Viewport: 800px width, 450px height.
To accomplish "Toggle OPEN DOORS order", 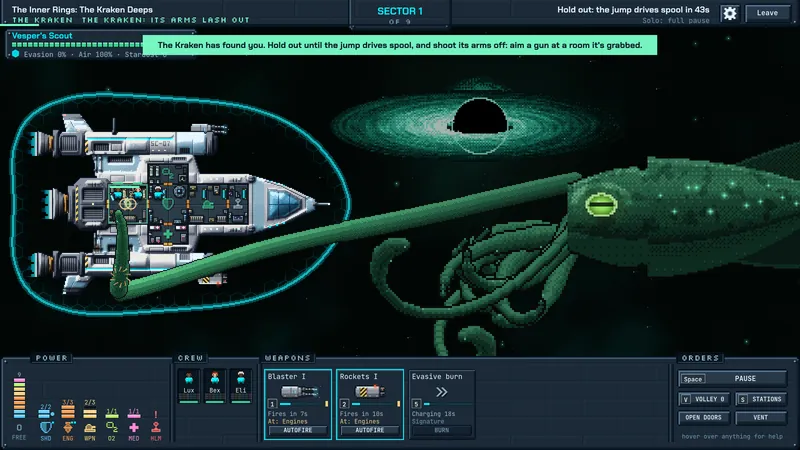I will (x=704, y=418).
